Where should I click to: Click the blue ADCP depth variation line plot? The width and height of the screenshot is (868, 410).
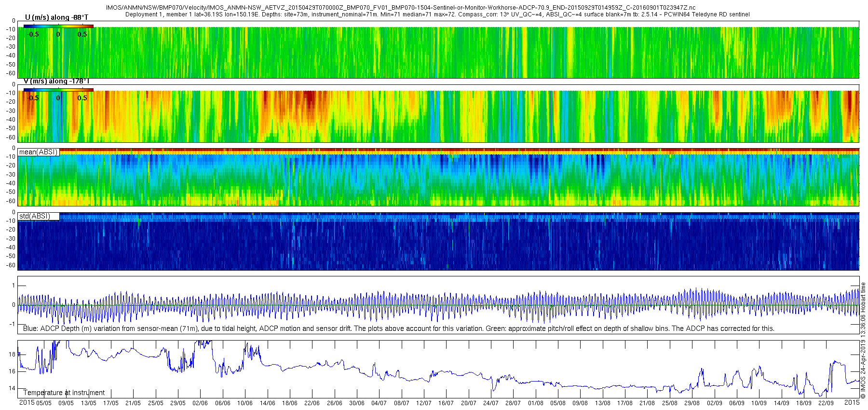pos(438,305)
